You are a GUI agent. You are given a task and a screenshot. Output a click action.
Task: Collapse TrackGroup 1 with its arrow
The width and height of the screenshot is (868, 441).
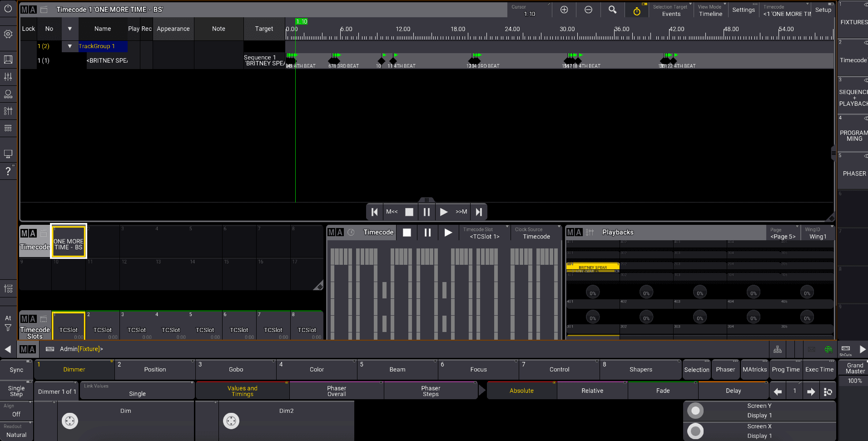point(69,46)
